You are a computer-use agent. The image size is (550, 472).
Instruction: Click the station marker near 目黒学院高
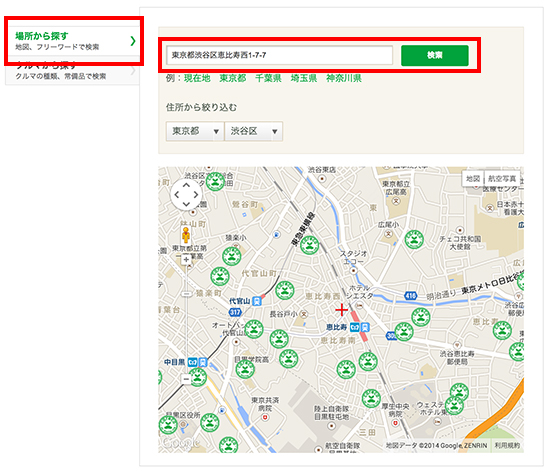click(x=245, y=369)
